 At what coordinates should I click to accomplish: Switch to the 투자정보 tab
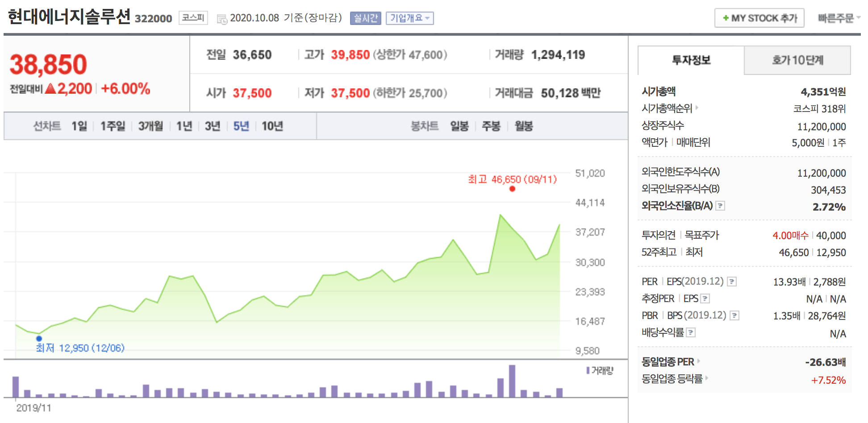(x=691, y=60)
